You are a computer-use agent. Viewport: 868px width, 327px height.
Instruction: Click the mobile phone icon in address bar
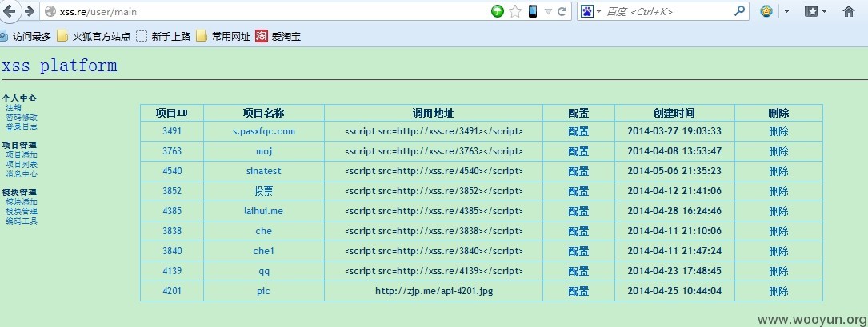[x=533, y=11]
